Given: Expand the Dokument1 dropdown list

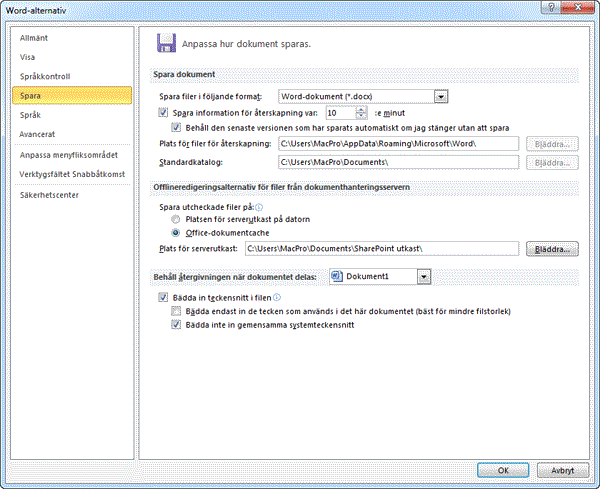Looking at the screenshot, I should coord(424,276).
